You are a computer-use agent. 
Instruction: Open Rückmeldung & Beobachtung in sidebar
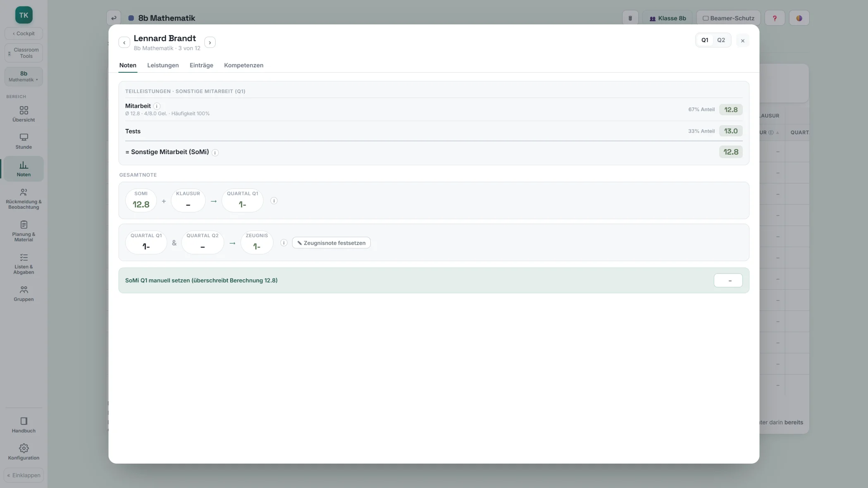[x=24, y=199]
